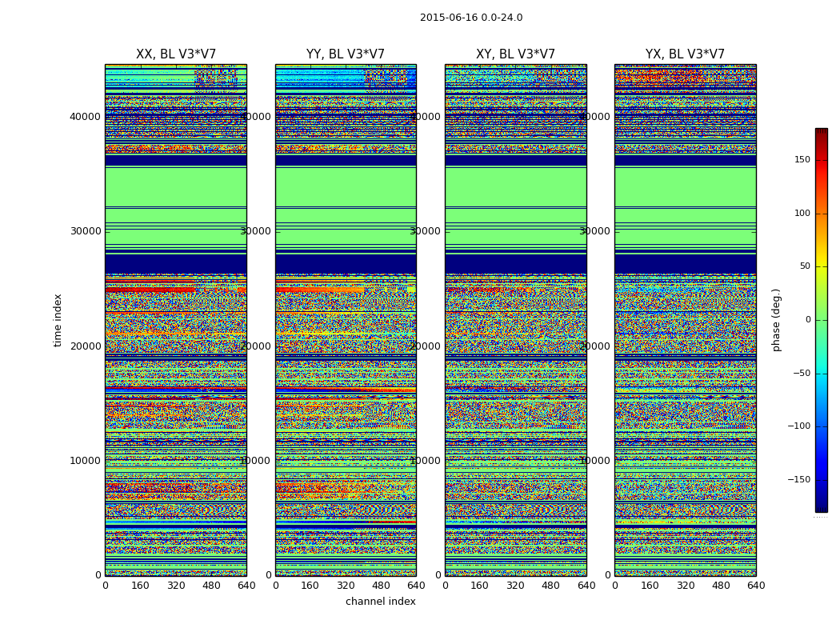Select the phase colorbar gradient
The width and height of the screenshot is (840, 640).
point(822,320)
